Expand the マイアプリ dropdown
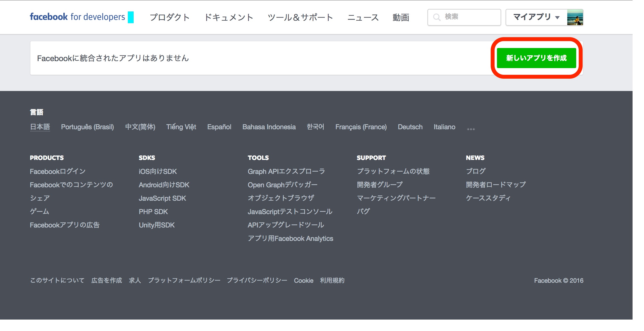Screen dimensions: 644x331 click(x=537, y=17)
